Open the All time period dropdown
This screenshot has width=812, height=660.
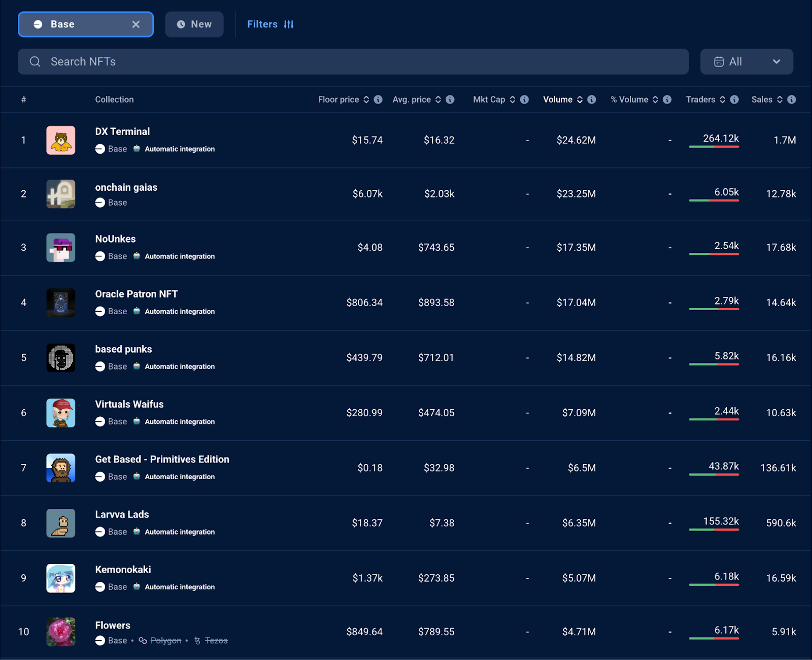747,62
